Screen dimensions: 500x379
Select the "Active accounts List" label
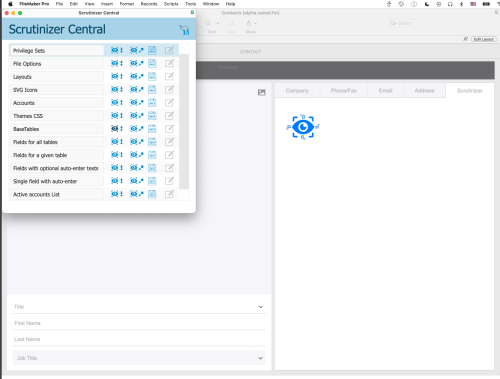tap(36, 195)
